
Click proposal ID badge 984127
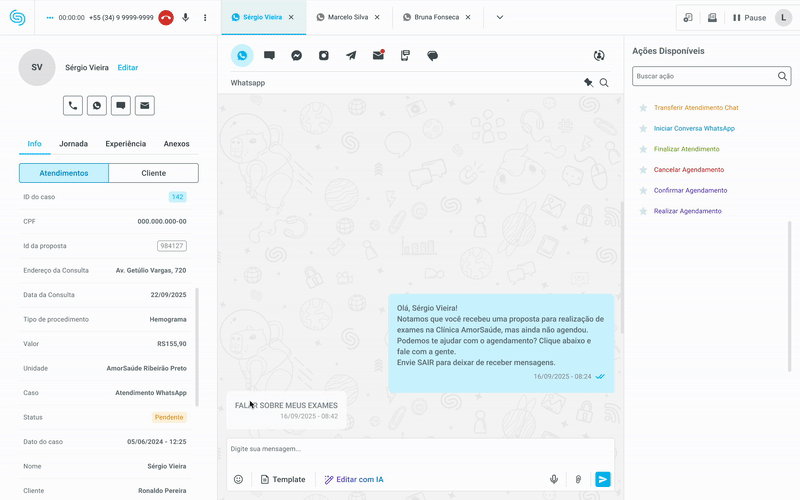click(x=172, y=246)
